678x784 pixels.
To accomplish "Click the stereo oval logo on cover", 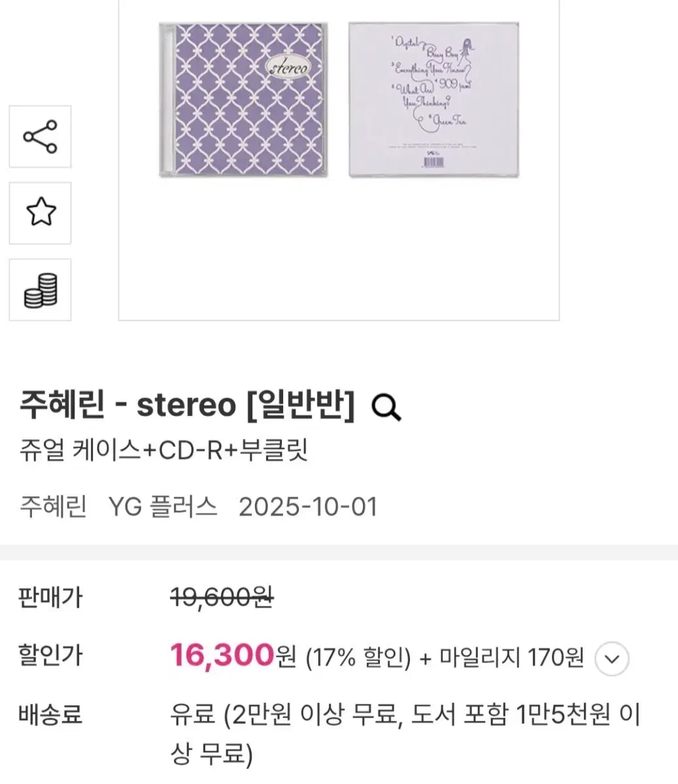I will point(289,67).
